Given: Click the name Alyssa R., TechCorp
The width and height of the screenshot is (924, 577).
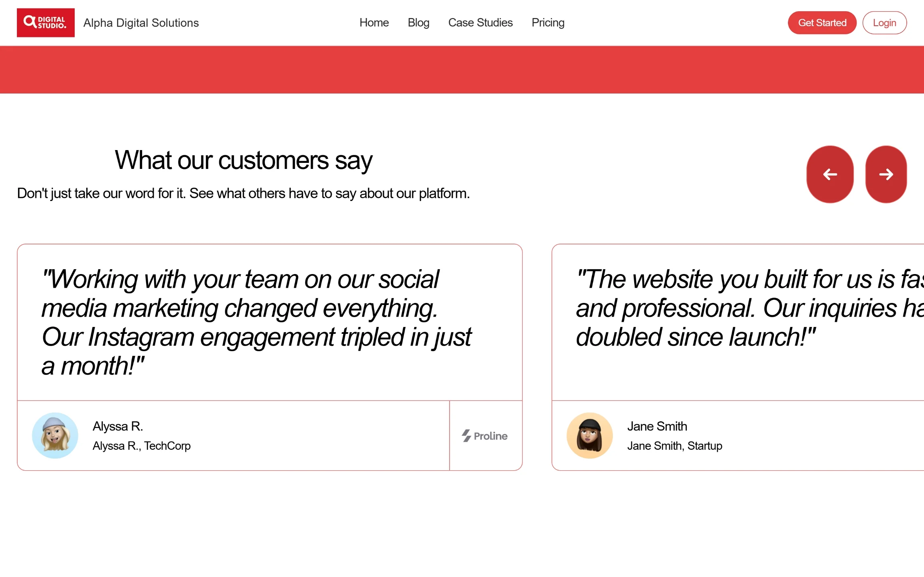Looking at the screenshot, I should (x=141, y=446).
